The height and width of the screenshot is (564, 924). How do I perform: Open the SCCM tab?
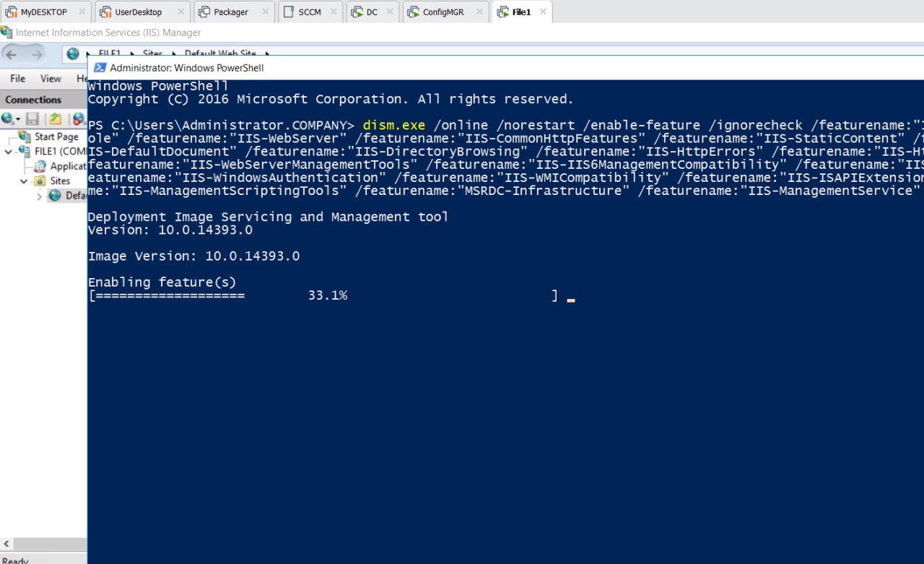(310, 12)
